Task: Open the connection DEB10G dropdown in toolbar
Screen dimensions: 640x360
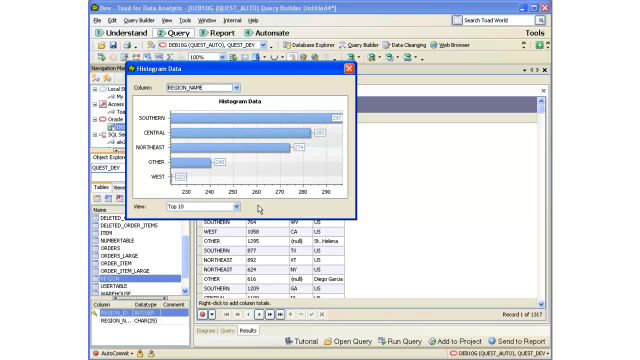Action: click(x=263, y=45)
